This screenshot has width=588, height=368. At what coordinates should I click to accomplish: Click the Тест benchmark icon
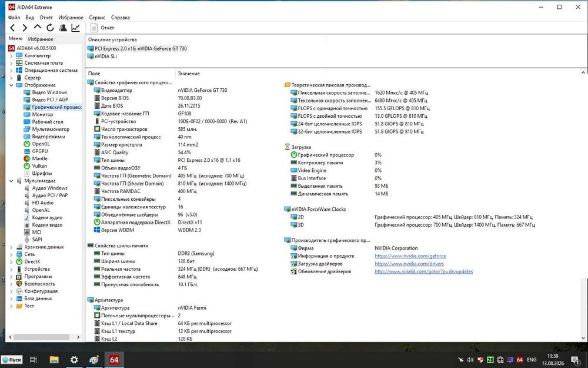tap(19, 306)
